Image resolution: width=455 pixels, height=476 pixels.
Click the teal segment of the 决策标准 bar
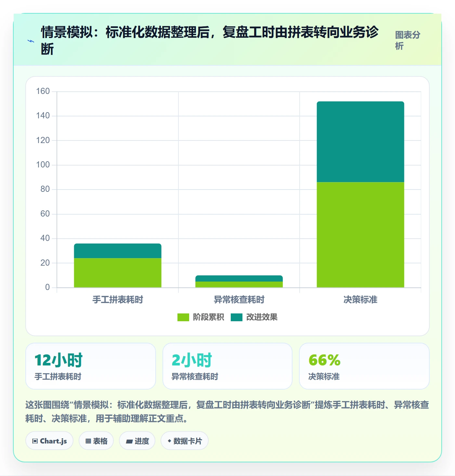[x=360, y=142]
